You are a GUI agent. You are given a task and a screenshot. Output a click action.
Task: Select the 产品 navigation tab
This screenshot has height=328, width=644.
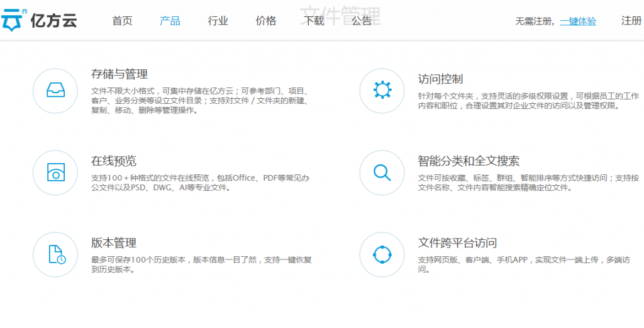click(170, 21)
